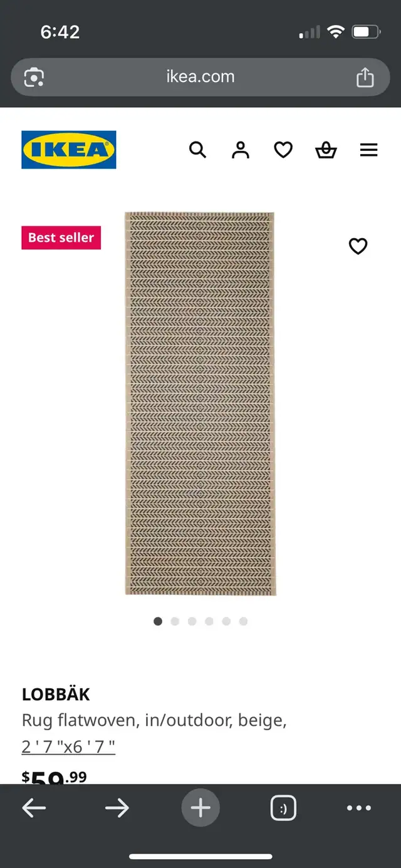Open the account profile icon

click(x=241, y=150)
